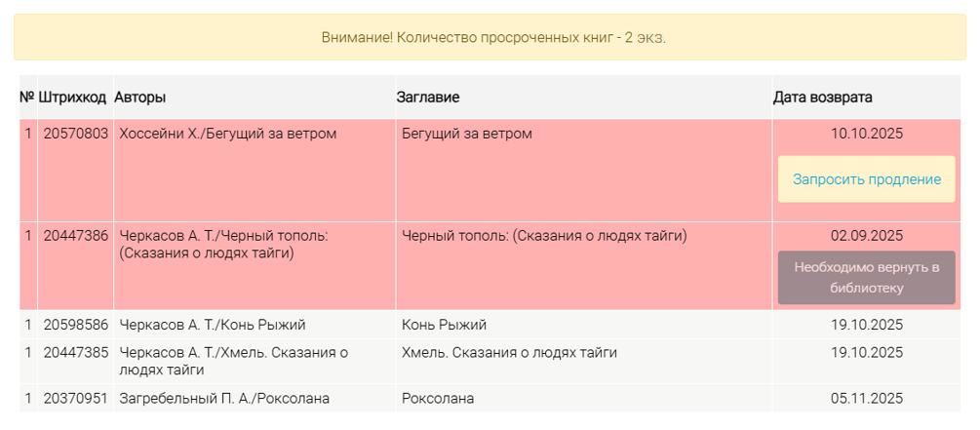The height and width of the screenshot is (430, 980).
Task: Select barcode 20598586 cell
Action: 76,325
